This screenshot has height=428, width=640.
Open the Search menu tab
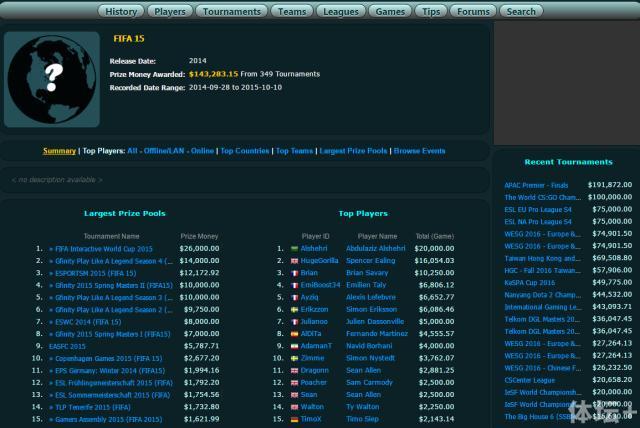point(521,11)
